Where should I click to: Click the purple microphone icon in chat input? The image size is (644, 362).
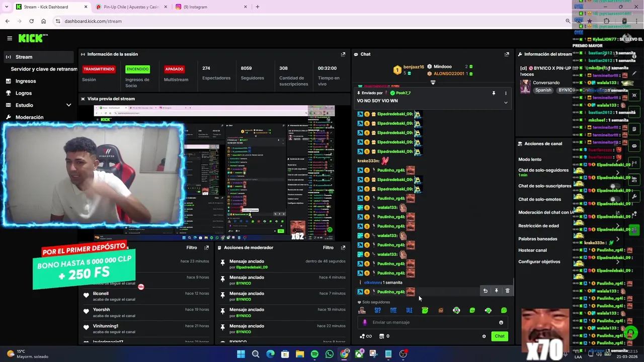click(x=365, y=323)
